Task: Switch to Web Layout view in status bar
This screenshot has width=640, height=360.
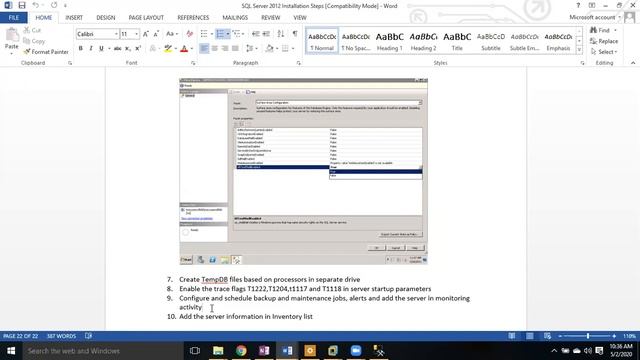Action: [x=547, y=336]
